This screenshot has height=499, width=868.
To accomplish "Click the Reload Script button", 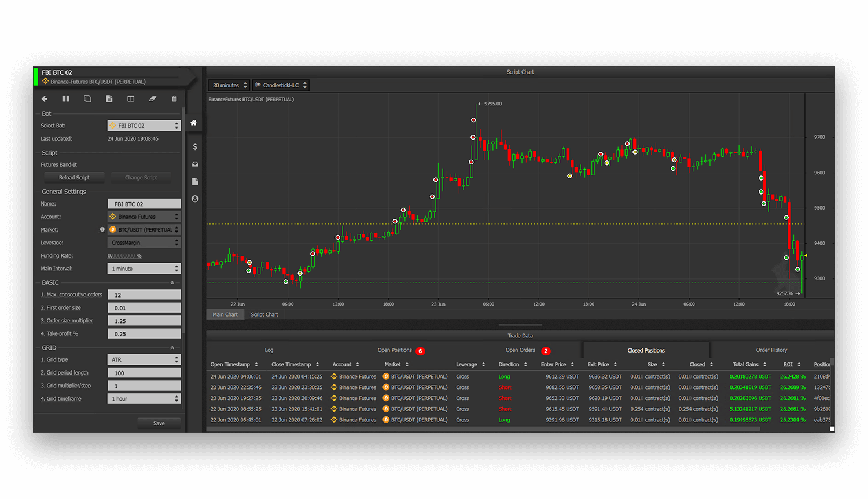I will point(74,178).
